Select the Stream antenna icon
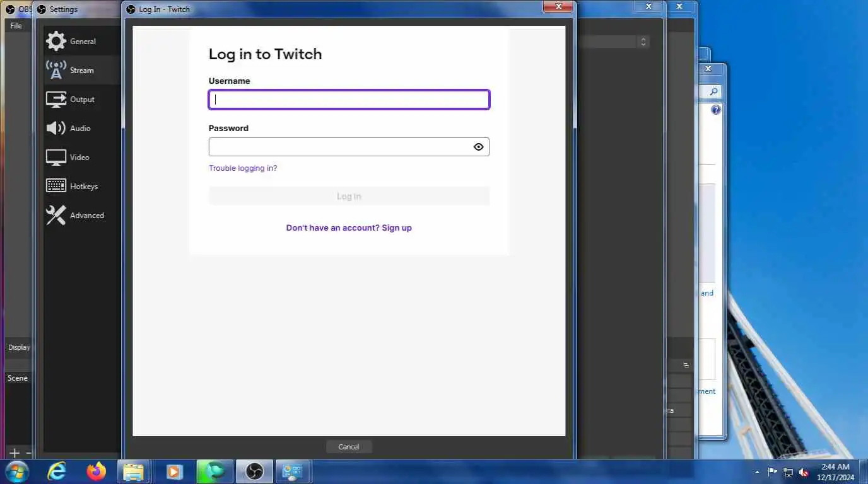 pyautogui.click(x=56, y=70)
